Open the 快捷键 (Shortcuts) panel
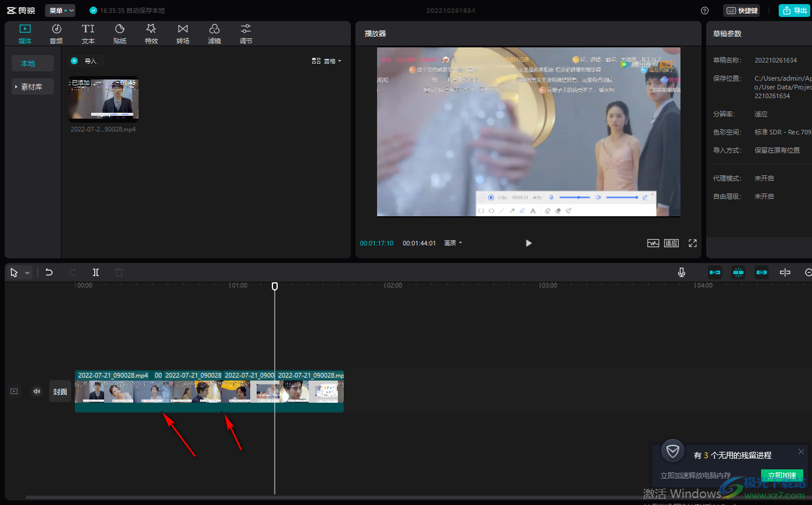 [x=741, y=11]
